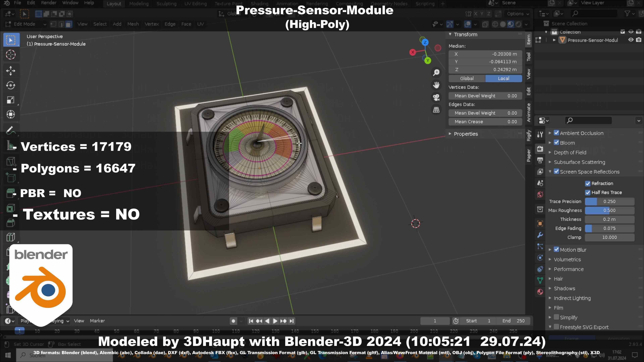Select the Move tool
644x362 pixels.
(11, 71)
